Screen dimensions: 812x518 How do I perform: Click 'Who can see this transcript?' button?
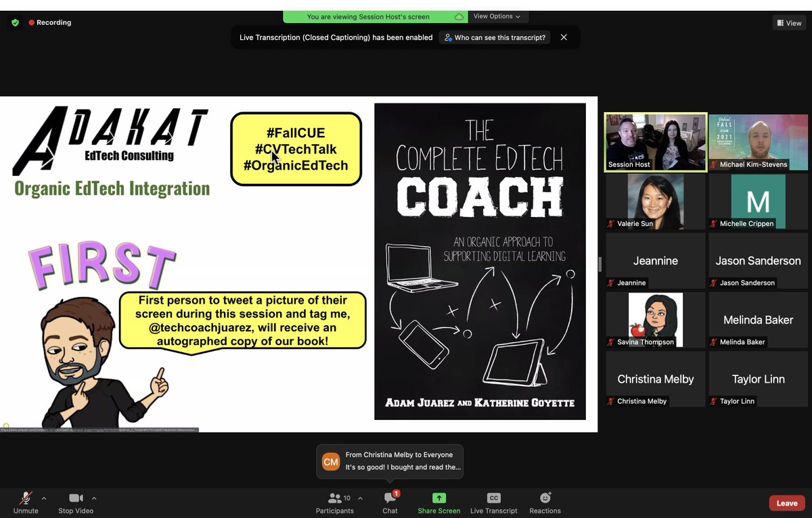click(x=495, y=38)
